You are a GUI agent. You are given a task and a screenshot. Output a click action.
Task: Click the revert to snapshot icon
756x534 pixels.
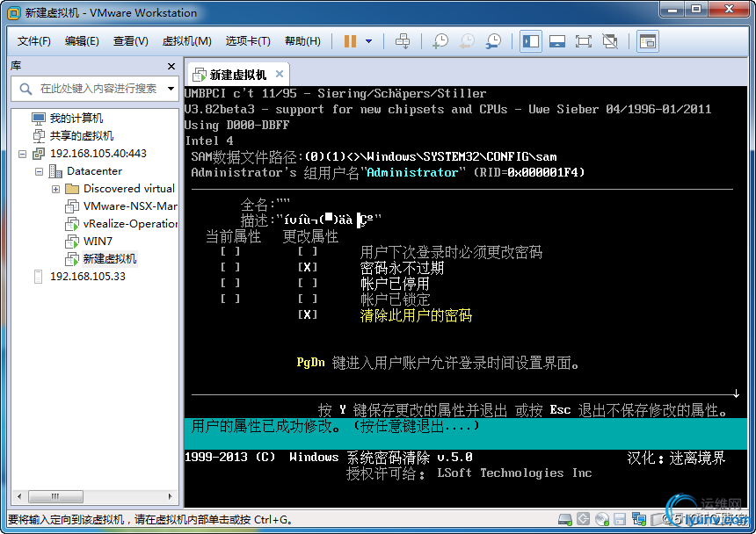[467, 41]
